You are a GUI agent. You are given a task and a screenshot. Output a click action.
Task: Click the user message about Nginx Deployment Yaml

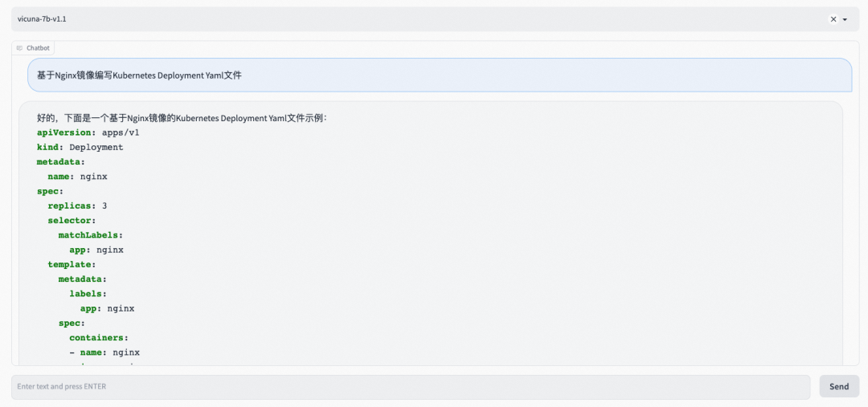click(x=440, y=75)
